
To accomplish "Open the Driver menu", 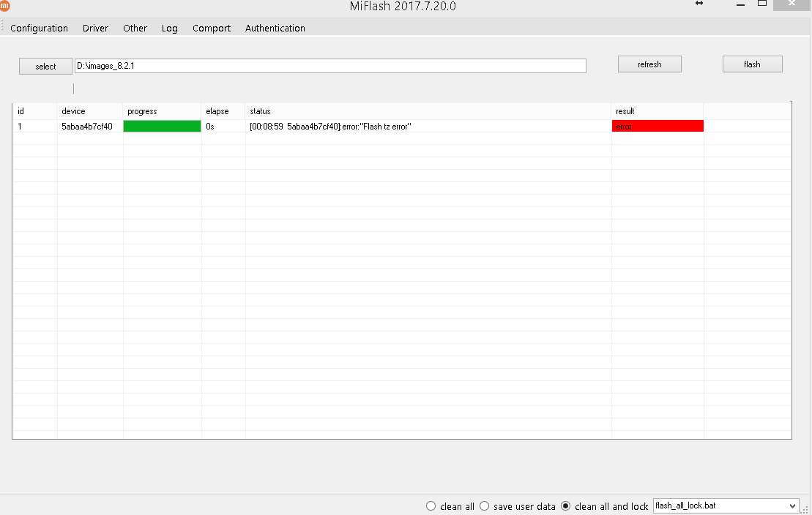I will click(x=95, y=28).
